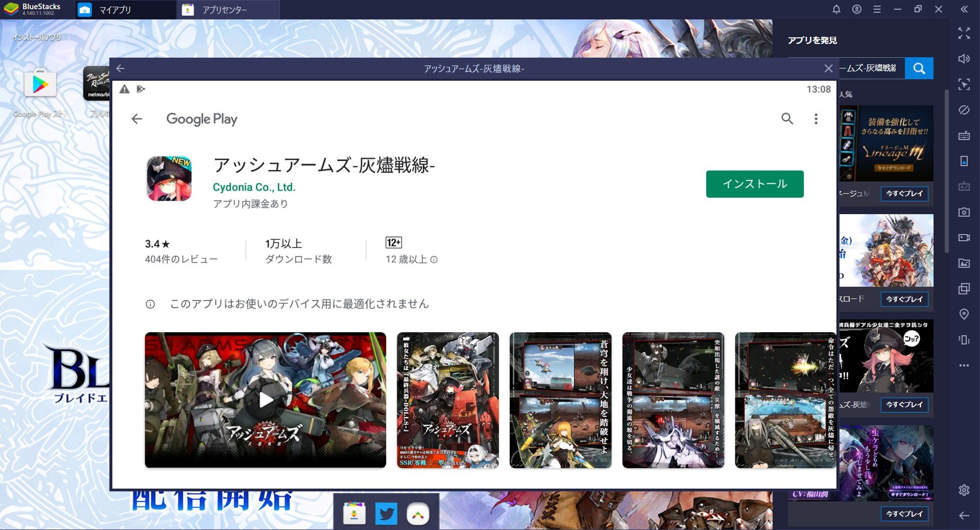Click the app discovery panel scrollbar
The width and height of the screenshot is (980, 530).
[946, 171]
